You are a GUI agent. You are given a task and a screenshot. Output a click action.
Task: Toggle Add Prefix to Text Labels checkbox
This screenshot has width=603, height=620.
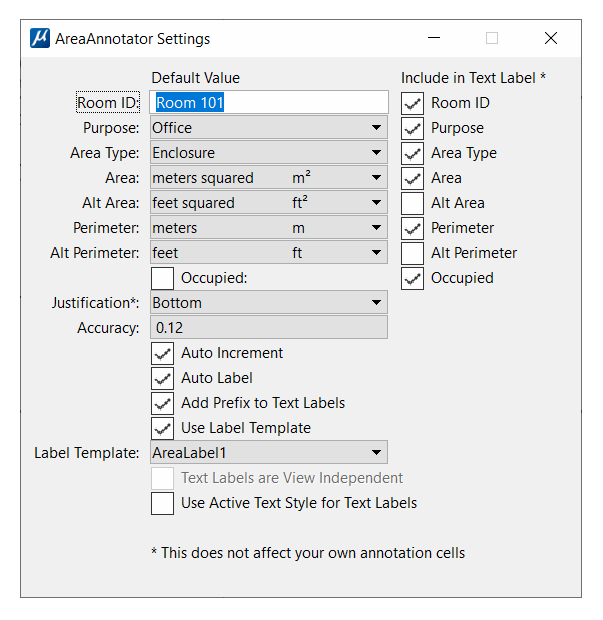coord(162,403)
